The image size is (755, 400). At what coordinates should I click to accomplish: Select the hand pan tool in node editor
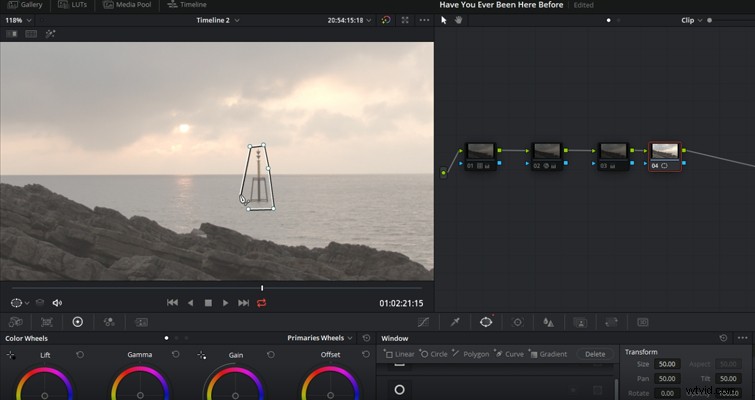[x=458, y=20]
